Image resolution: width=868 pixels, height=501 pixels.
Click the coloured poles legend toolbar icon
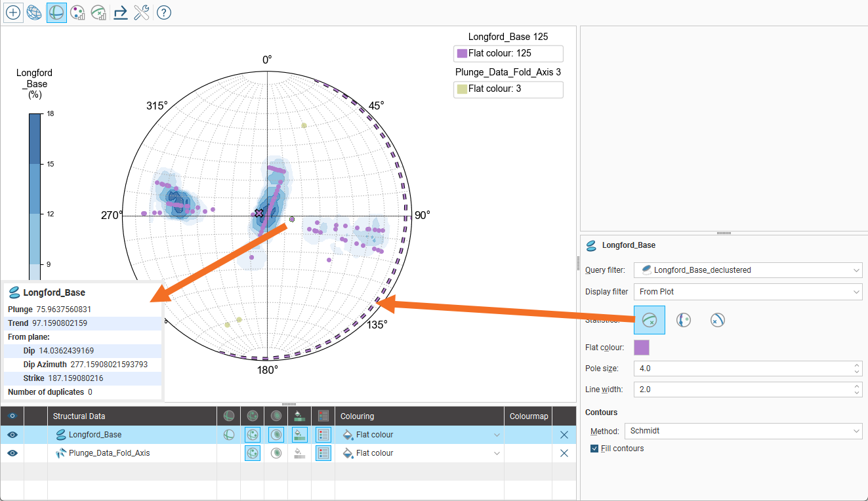77,12
